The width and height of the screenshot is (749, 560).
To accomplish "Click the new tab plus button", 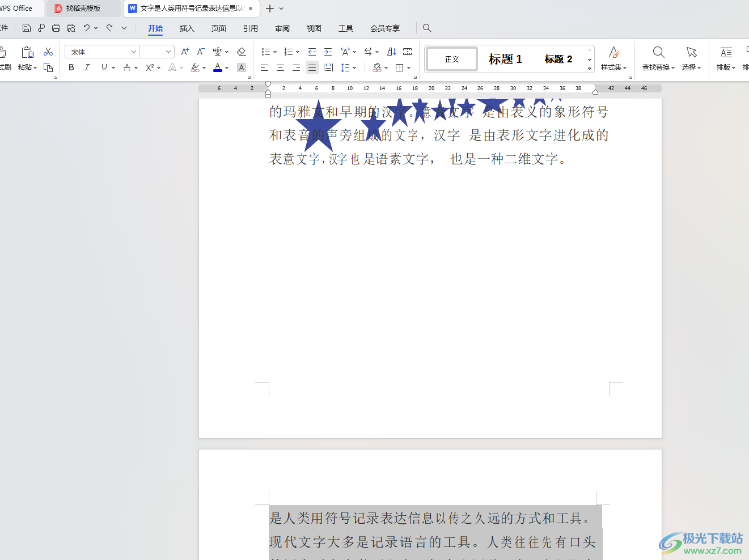I will 270,9.
